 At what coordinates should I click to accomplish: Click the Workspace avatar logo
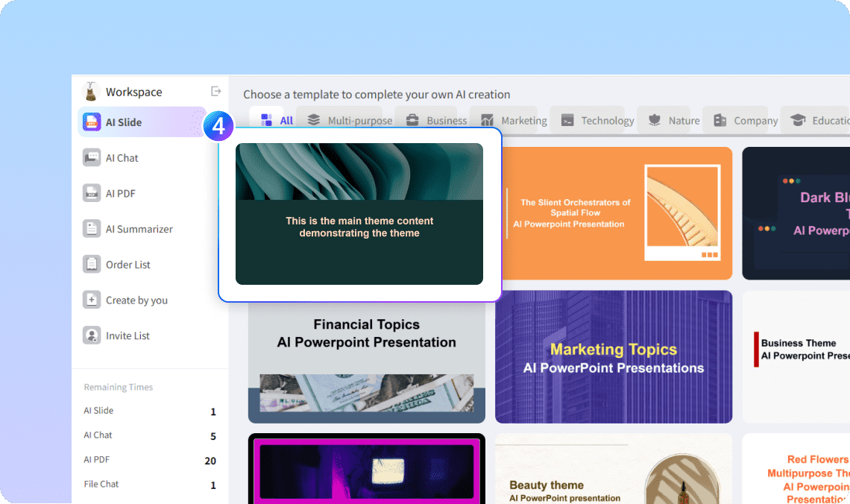(91, 92)
